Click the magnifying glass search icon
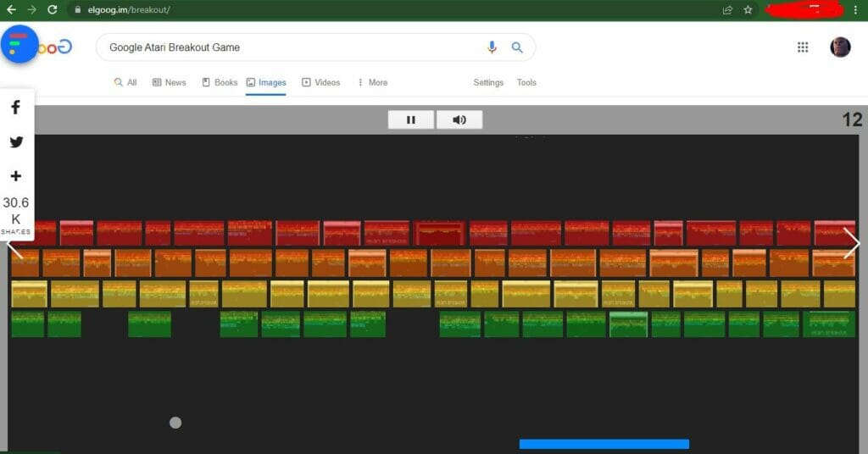 click(517, 47)
